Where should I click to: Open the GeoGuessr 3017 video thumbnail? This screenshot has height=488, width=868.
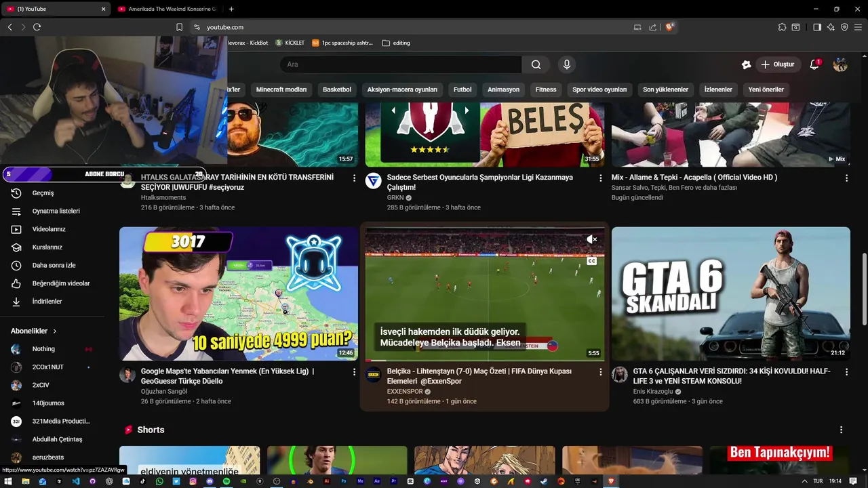click(x=239, y=293)
